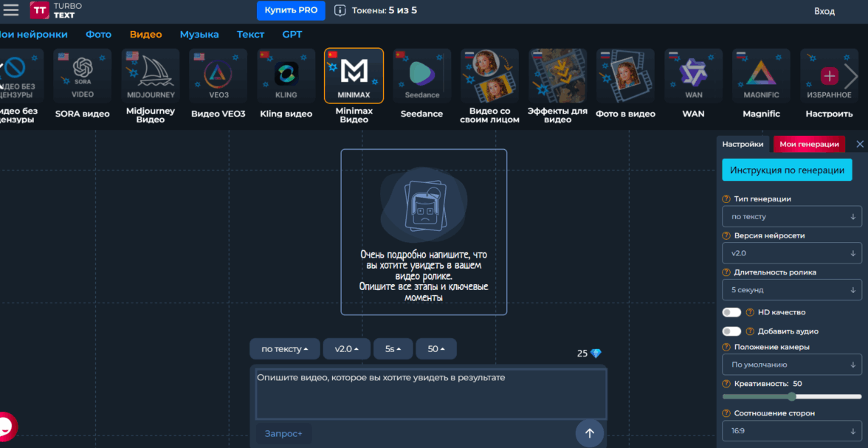Expand the 50 creativity chip
The height and width of the screenshot is (448, 868).
point(436,349)
